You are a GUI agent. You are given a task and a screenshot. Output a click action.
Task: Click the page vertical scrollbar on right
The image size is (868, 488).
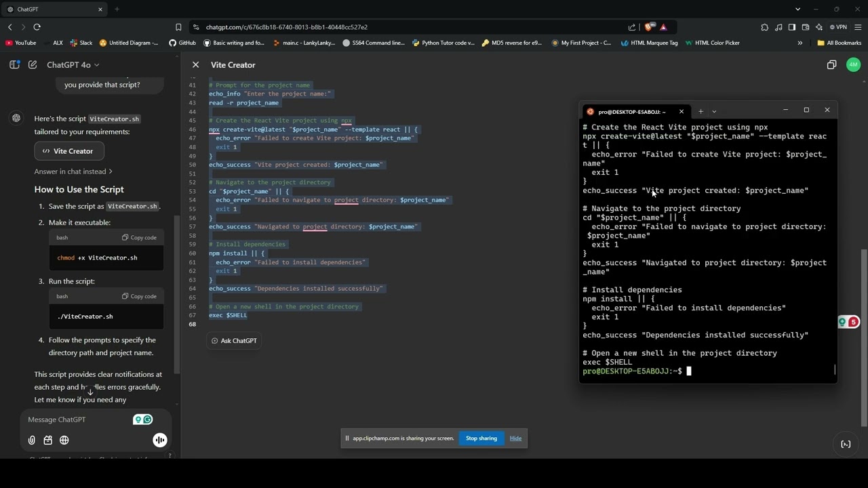pos(863,338)
